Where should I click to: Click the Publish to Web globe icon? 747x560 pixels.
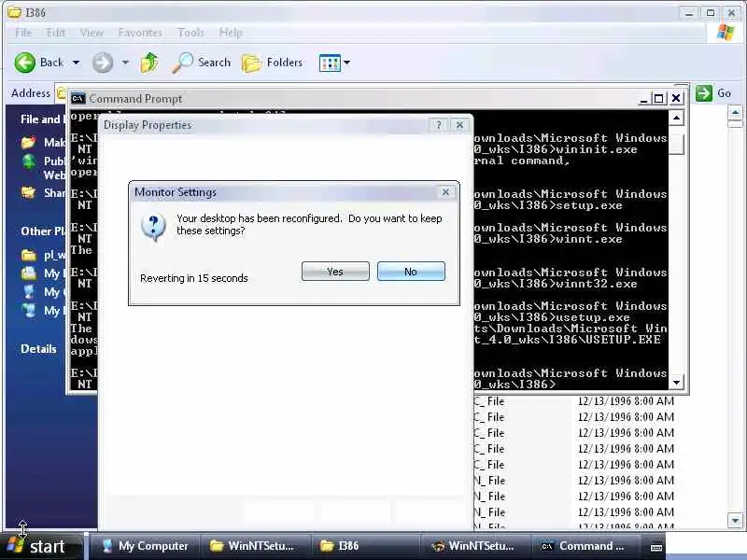click(29, 161)
